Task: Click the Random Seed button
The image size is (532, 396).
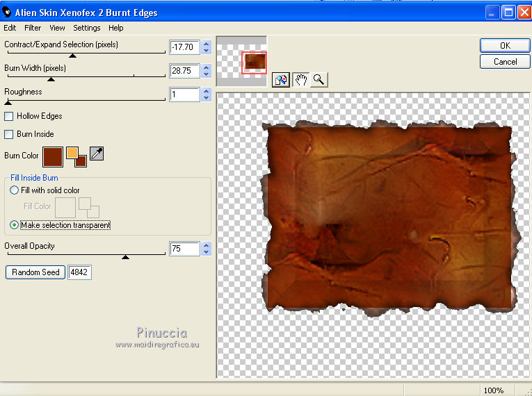Action: [x=35, y=272]
